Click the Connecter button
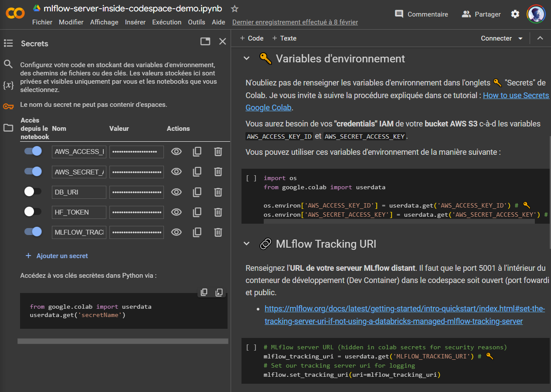This screenshot has width=551, height=392. (496, 38)
